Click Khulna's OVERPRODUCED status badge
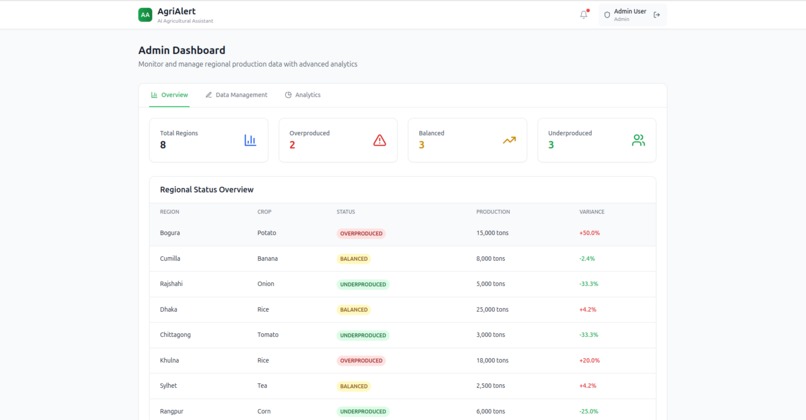806x420 pixels. click(x=361, y=360)
